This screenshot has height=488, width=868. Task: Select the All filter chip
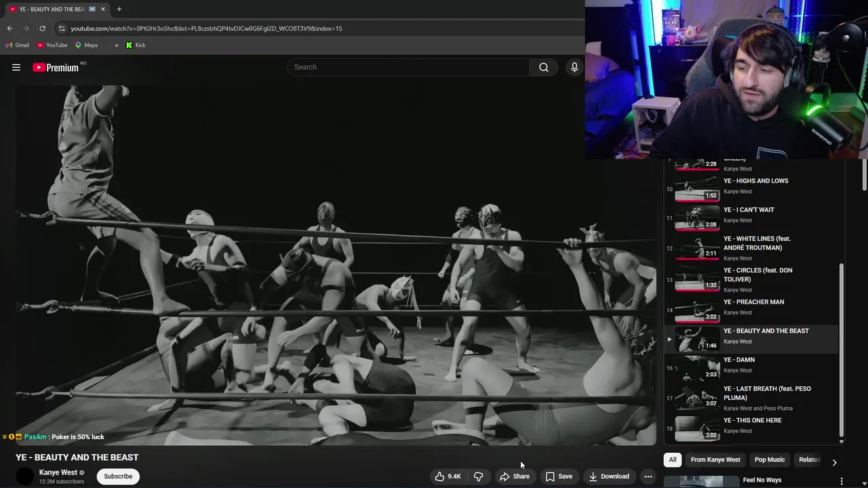[x=673, y=460]
